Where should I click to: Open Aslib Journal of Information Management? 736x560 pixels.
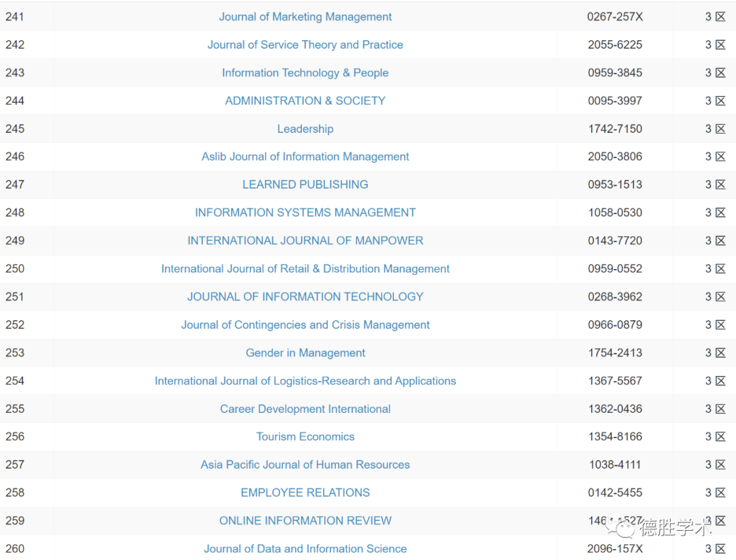click(x=305, y=157)
